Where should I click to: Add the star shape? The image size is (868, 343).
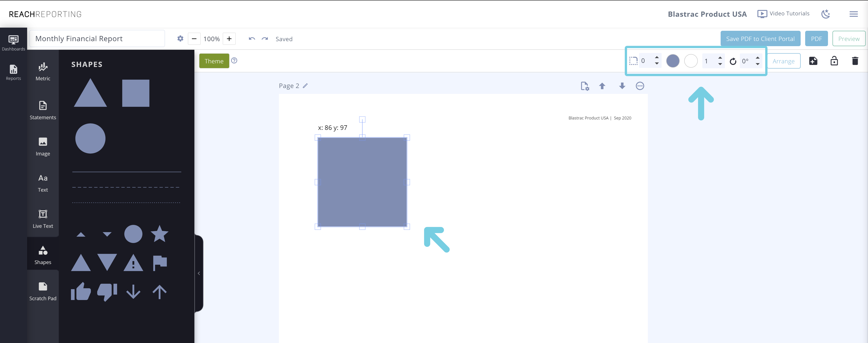pyautogui.click(x=159, y=234)
